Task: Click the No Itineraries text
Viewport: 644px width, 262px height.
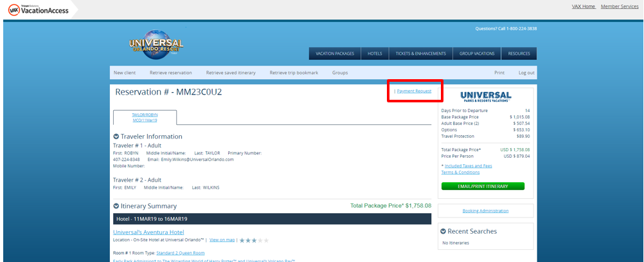Action: tap(456, 243)
